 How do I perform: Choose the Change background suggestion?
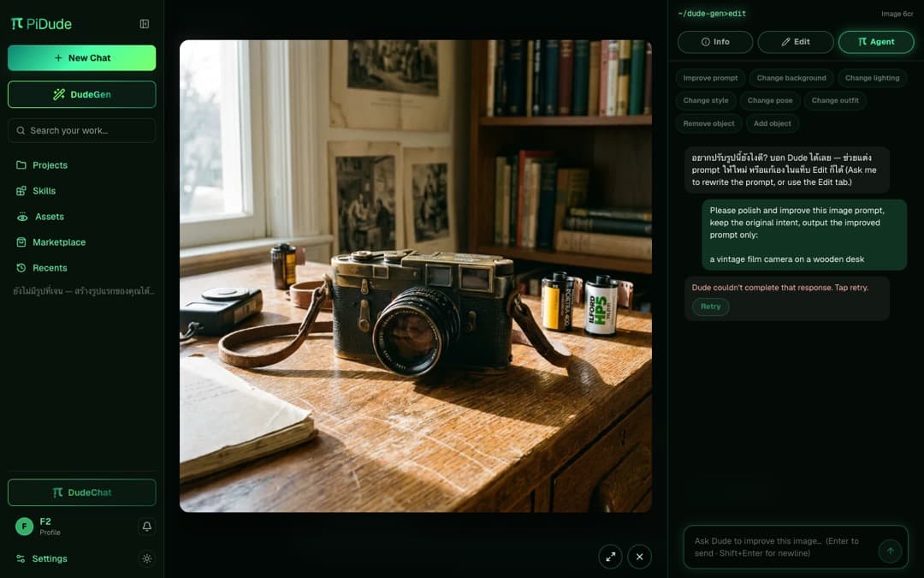click(791, 78)
